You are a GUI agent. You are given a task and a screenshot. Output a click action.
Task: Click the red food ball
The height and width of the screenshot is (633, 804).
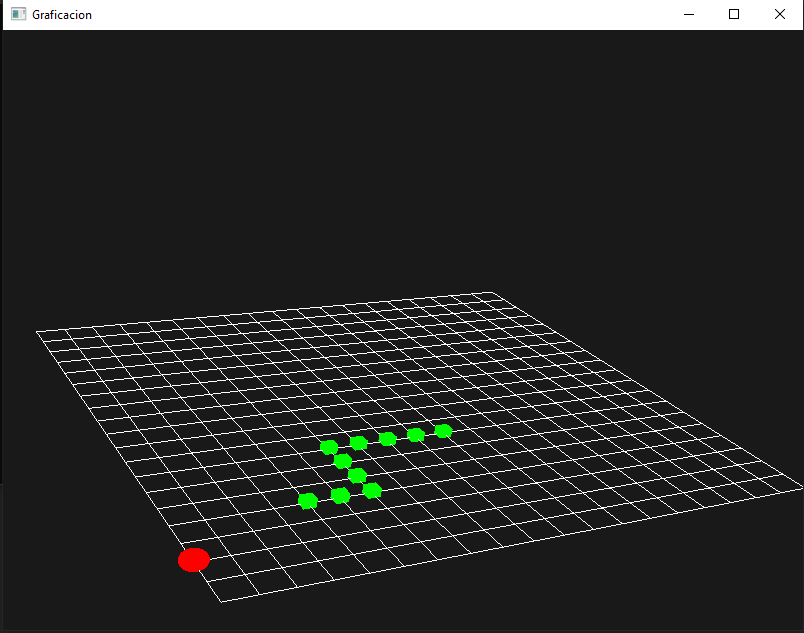coord(194,560)
